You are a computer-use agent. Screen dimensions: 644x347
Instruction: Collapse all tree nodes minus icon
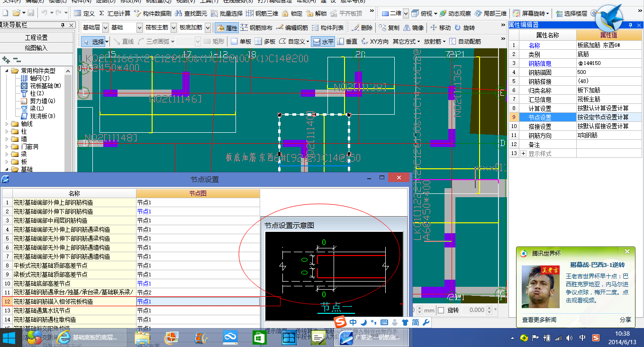pos(17,60)
